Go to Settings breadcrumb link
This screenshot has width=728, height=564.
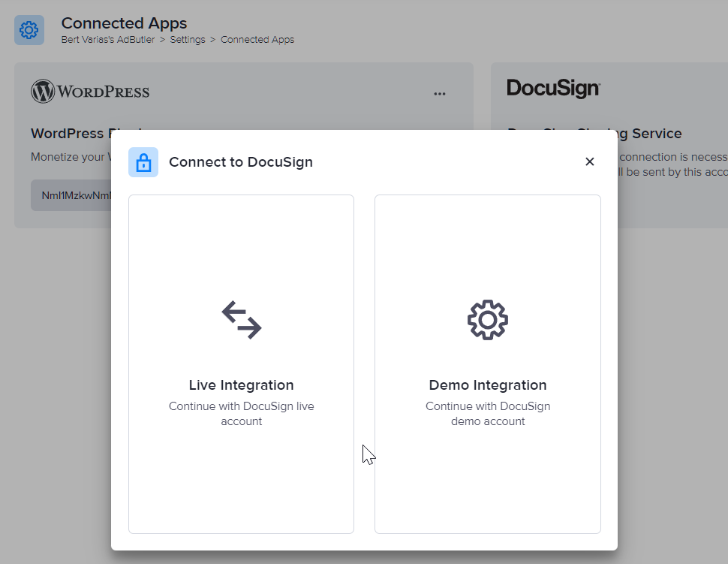[188, 40]
